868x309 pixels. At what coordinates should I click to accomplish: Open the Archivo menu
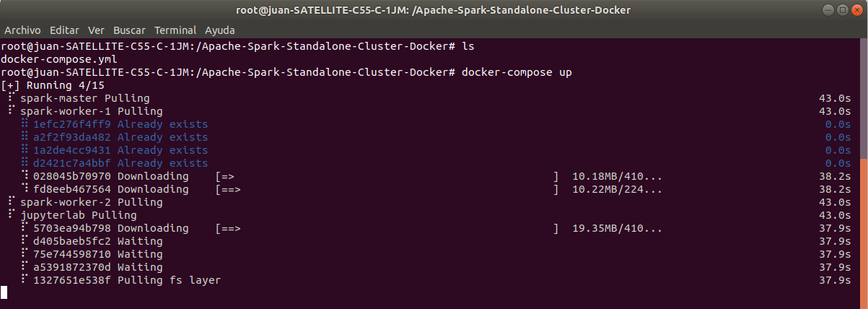23,30
